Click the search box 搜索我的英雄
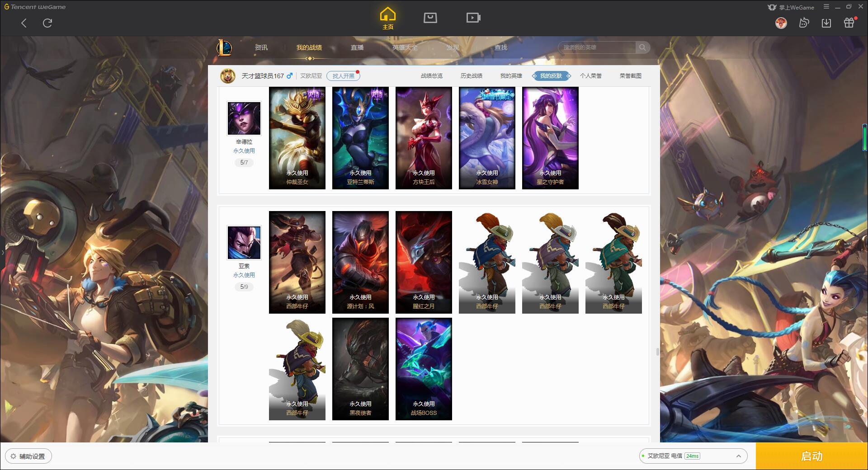 597,47
